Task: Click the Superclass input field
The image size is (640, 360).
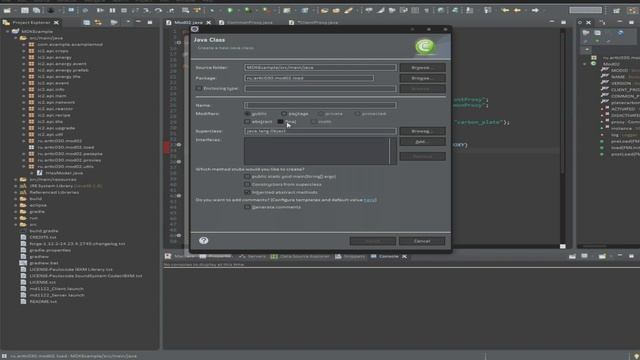Action: [320, 131]
